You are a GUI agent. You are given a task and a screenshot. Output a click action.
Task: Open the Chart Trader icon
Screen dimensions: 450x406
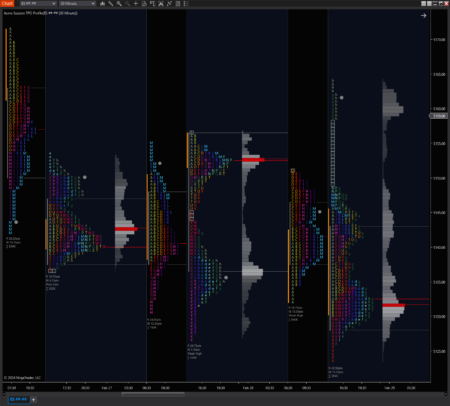click(144, 4)
